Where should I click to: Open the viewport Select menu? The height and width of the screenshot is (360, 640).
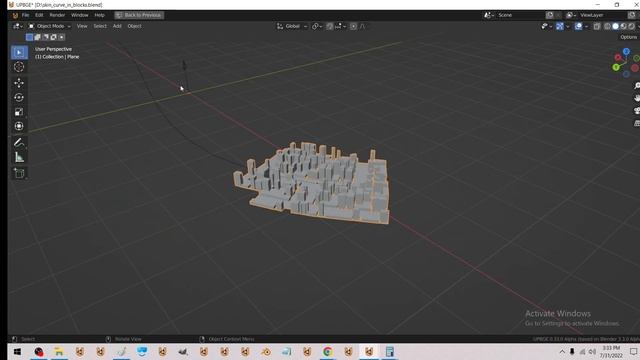[100, 26]
